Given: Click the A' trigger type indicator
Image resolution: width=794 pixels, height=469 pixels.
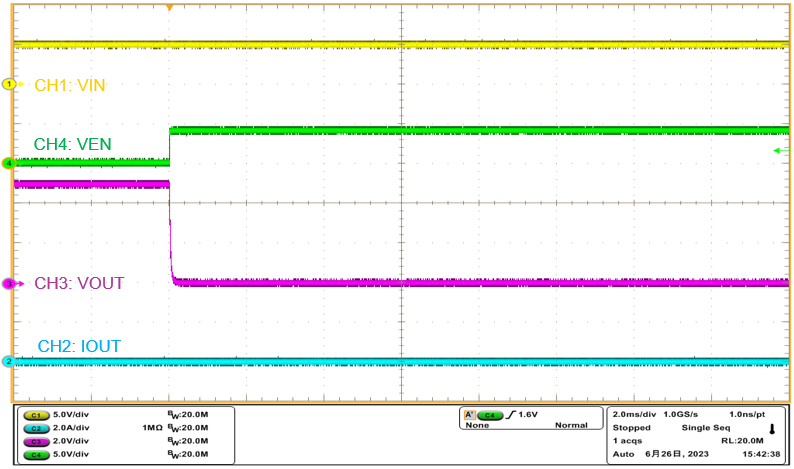Looking at the screenshot, I should coord(468,414).
